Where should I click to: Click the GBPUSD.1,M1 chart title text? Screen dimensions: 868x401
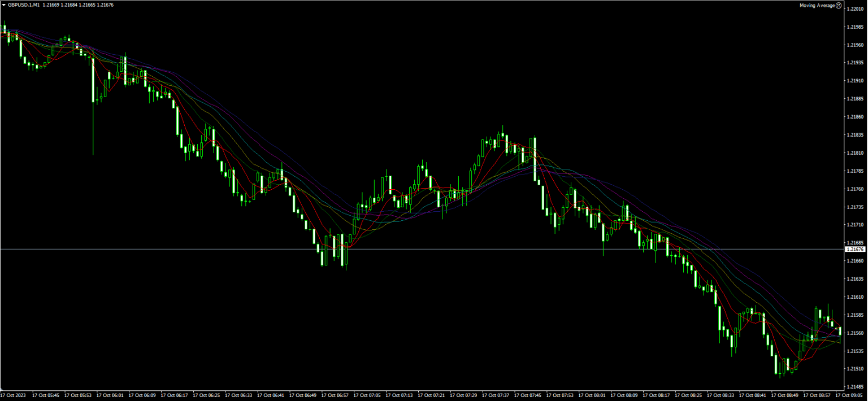point(24,5)
